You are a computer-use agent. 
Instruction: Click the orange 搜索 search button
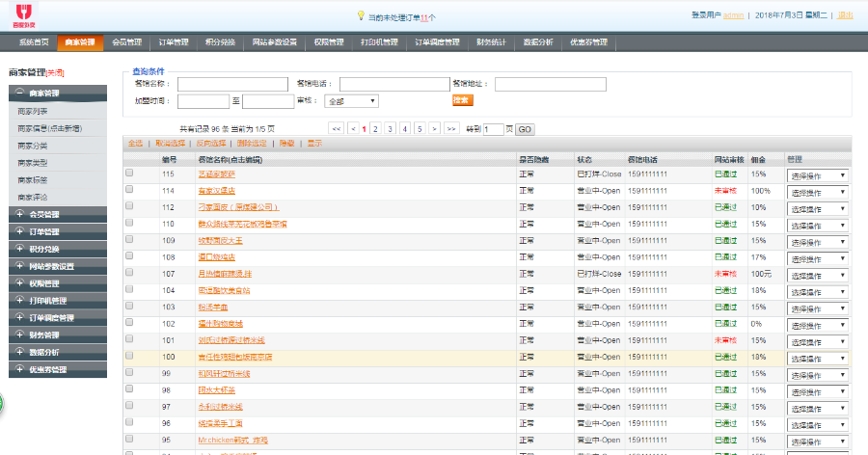pyautogui.click(x=463, y=99)
